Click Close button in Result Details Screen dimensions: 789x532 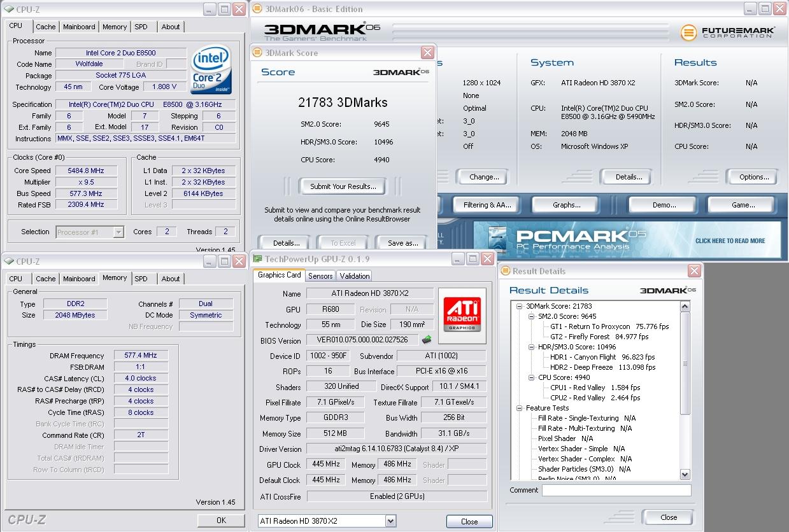click(x=669, y=517)
